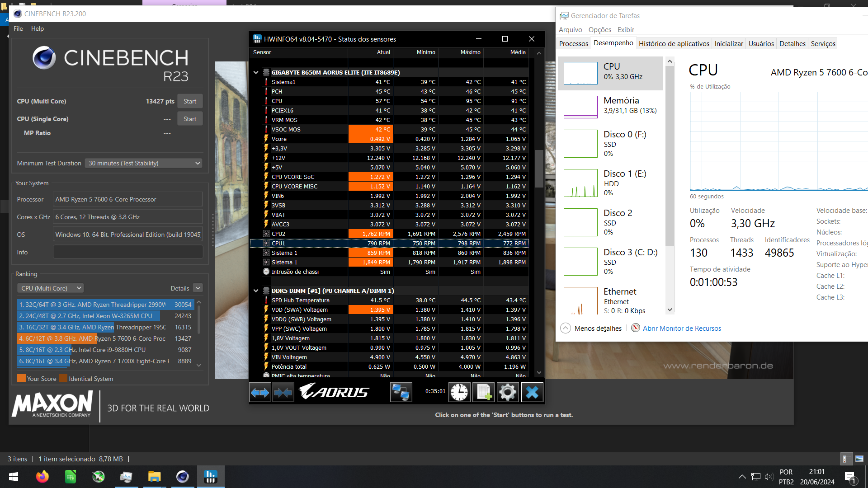Click the HWiNFO reset clock icon

[459, 392]
